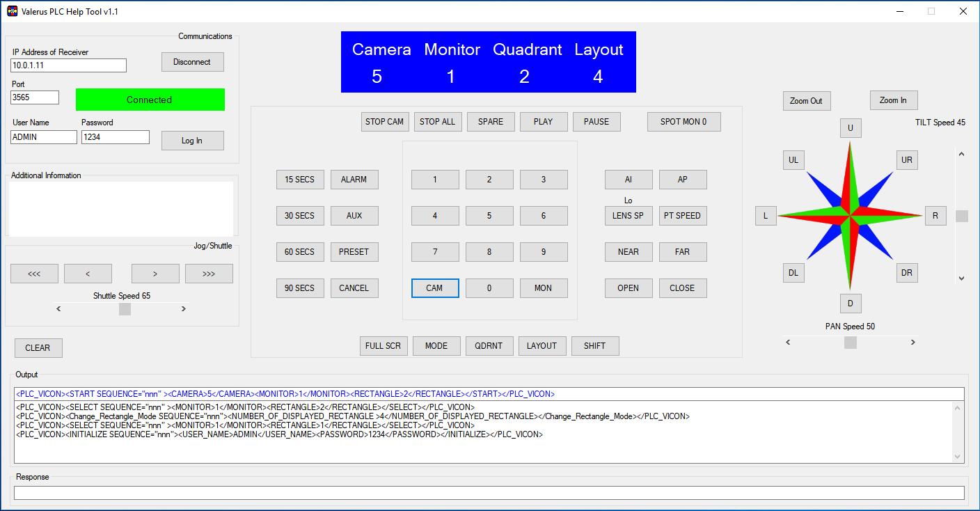Select the 15 SECS button
This screenshot has height=511, width=980.
click(x=300, y=180)
